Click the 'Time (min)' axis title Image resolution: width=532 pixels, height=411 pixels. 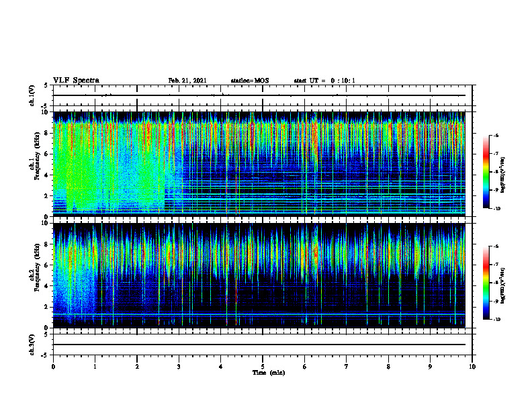click(x=269, y=373)
